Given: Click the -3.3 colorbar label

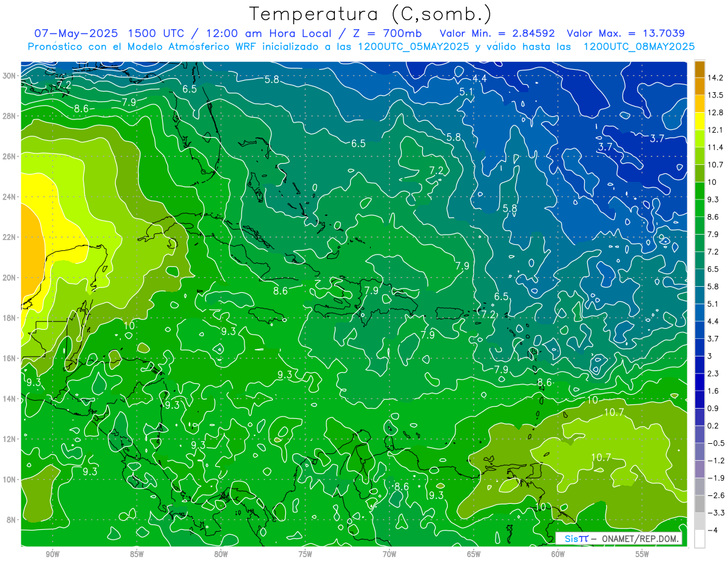Looking at the screenshot, I should (716, 513).
